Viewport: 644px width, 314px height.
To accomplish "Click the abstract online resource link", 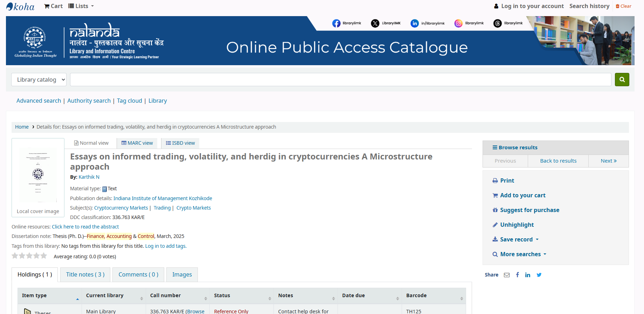I will (85, 227).
